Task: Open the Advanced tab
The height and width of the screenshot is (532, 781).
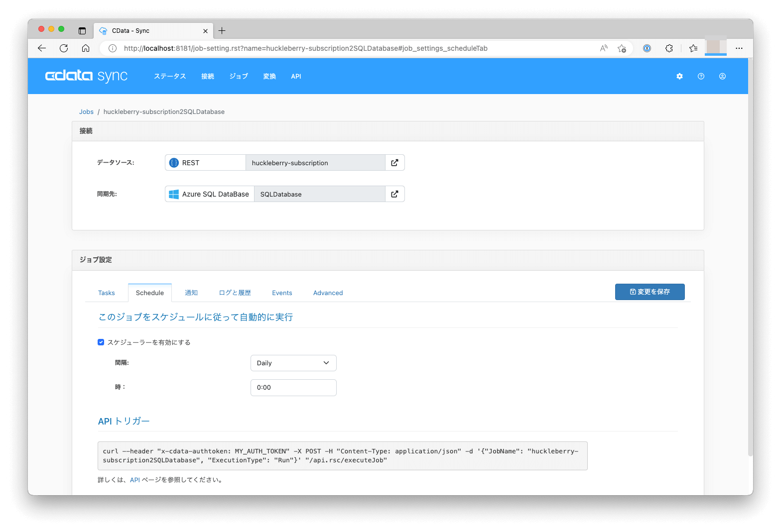Action: tap(328, 293)
